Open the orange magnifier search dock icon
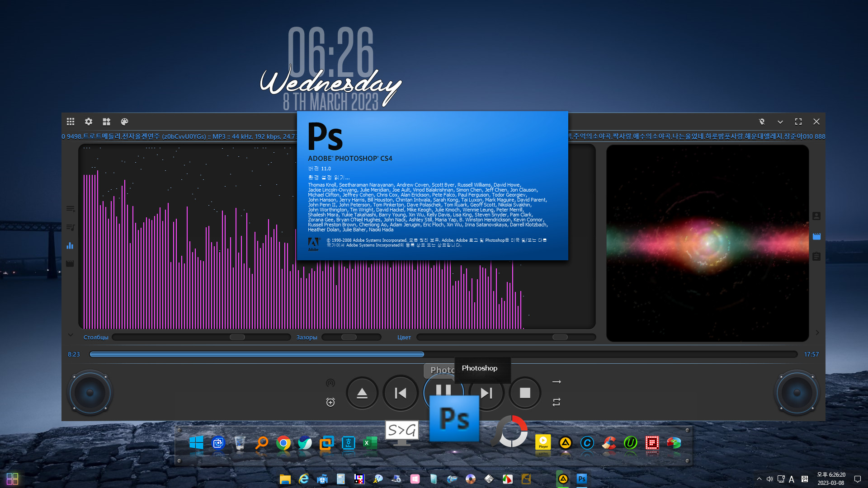The height and width of the screenshot is (488, 868). tap(262, 443)
